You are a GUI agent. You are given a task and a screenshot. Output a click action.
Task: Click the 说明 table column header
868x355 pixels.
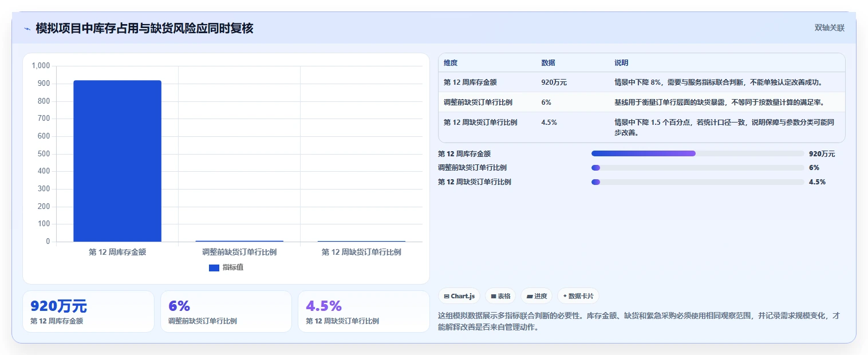click(x=621, y=62)
